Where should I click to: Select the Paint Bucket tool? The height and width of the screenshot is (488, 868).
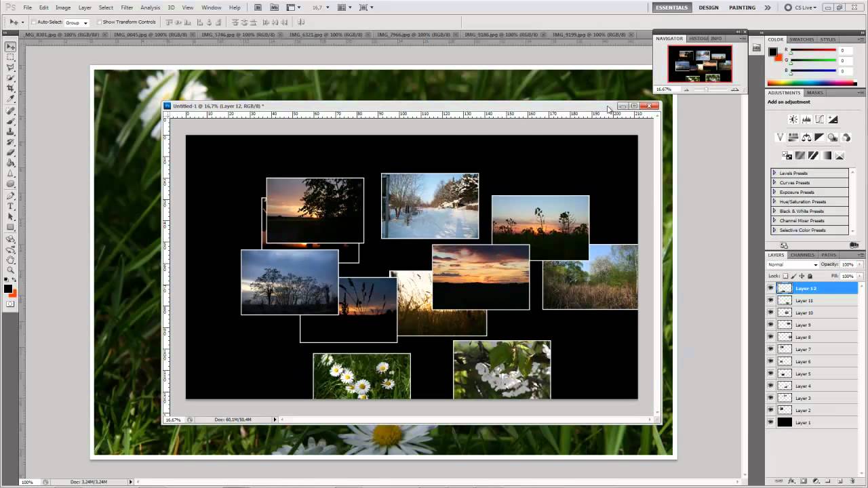[11, 163]
